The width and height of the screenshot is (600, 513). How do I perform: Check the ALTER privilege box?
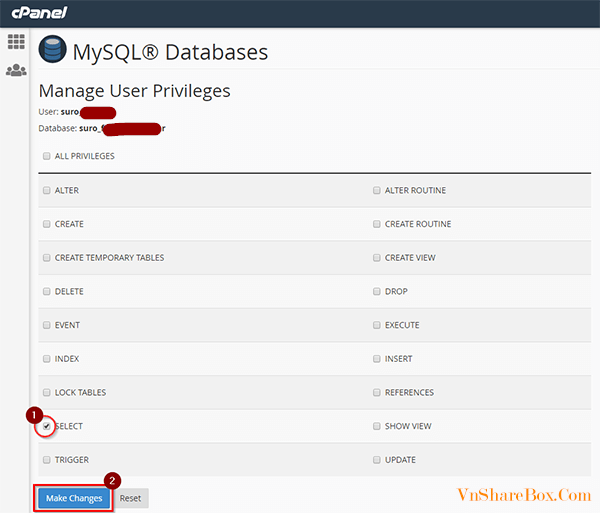(47, 190)
